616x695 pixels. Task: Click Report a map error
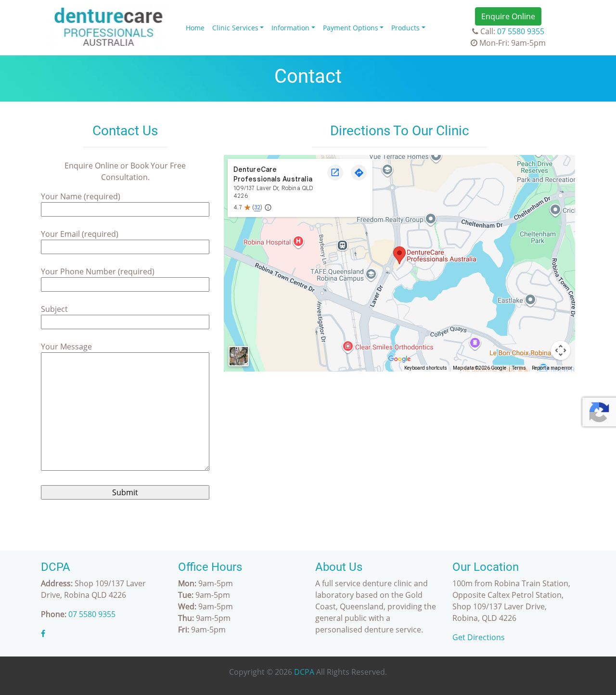(x=552, y=368)
